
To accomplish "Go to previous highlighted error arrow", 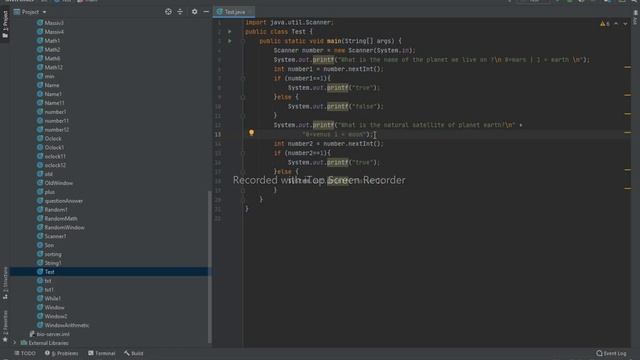I will point(616,24).
